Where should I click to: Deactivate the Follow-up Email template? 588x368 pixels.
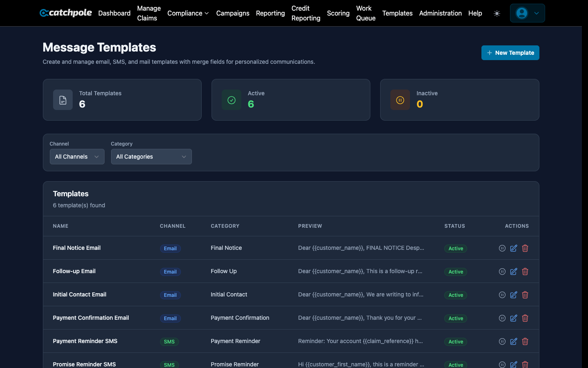(x=502, y=272)
